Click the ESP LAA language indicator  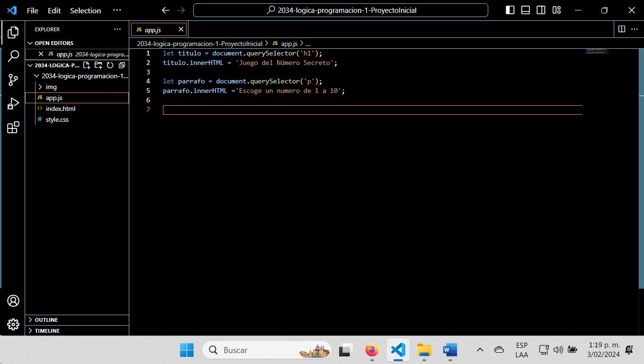[521, 350]
